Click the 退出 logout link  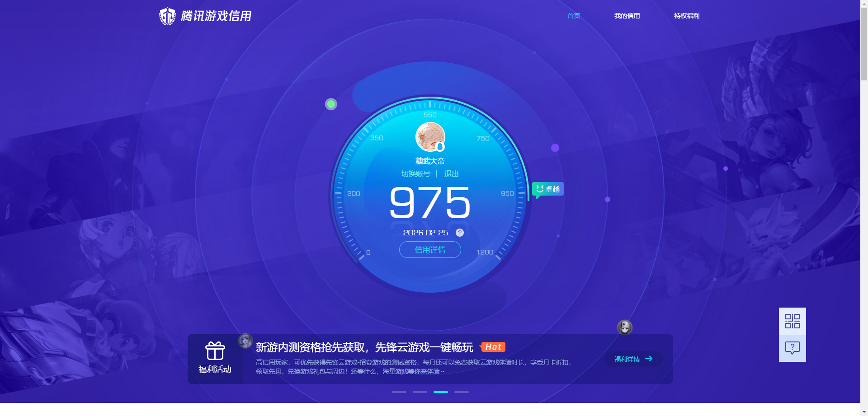coord(451,174)
